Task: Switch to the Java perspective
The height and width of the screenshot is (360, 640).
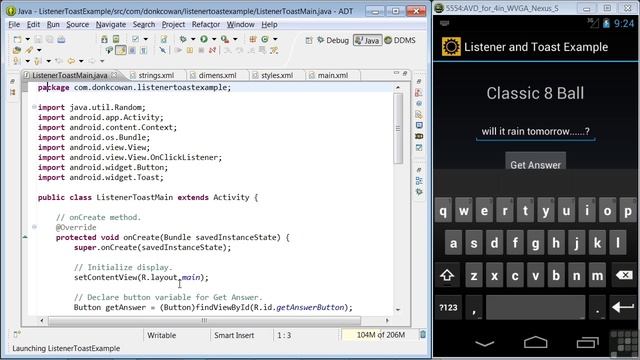Action: coord(367,40)
